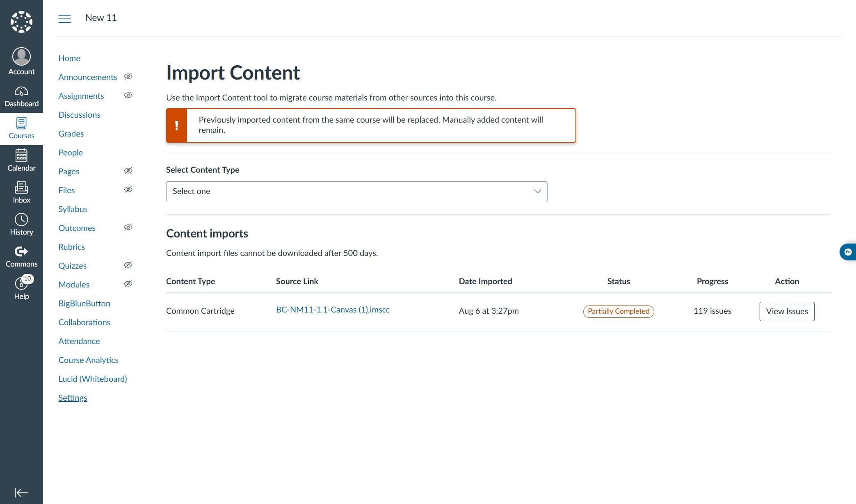Open Commons in global navigation

click(21, 257)
